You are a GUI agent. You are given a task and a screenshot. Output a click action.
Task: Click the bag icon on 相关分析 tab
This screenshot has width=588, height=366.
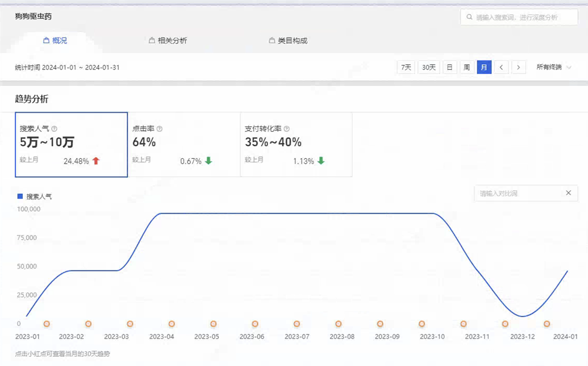click(152, 40)
